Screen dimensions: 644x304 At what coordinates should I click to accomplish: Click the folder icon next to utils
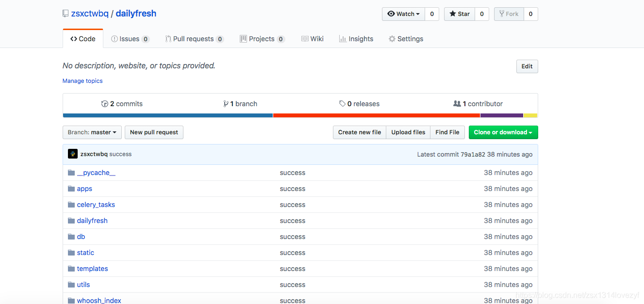(71, 285)
